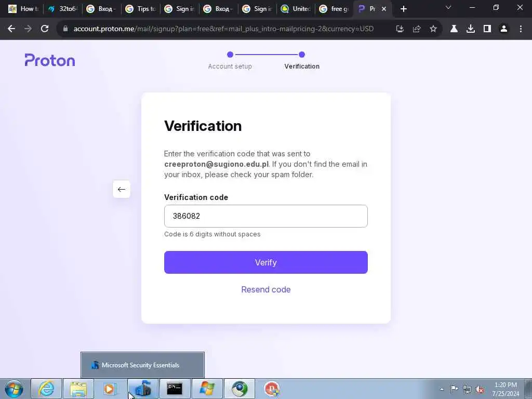Switch to the 'How to' tab
This screenshot has width=532, height=399.
pyautogui.click(x=23, y=9)
